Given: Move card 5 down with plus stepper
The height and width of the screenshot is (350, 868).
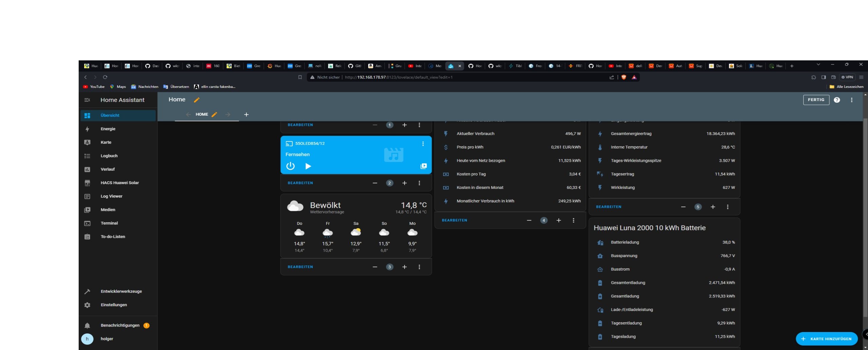Looking at the screenshot, I should coord(713,207).
